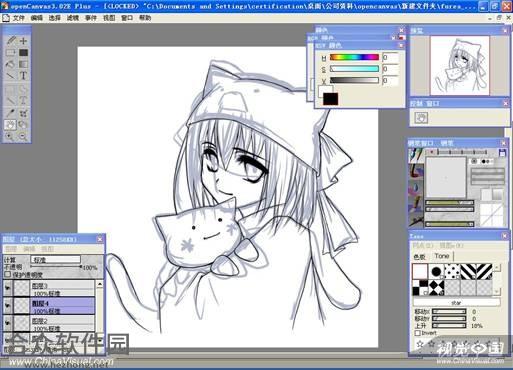The height and width of the screenshot is (370, 513).
Task: Open the 帮助 menu
Action: pos(145,18)
